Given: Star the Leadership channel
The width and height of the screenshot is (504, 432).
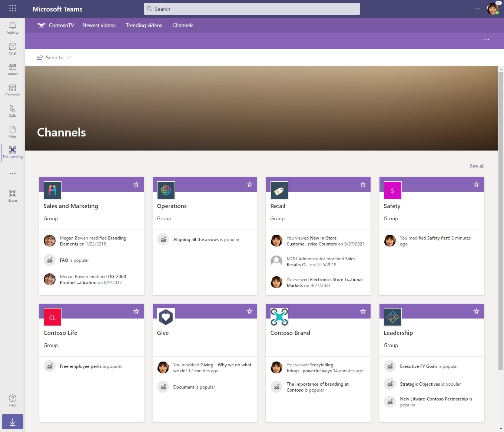Looking at the screenshot, I should [477, 311].
